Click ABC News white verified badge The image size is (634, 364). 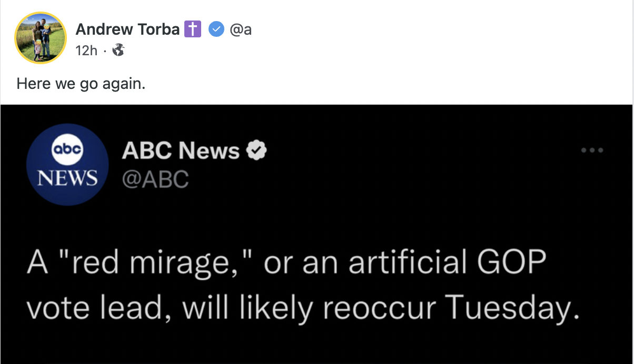click(257, 151)
